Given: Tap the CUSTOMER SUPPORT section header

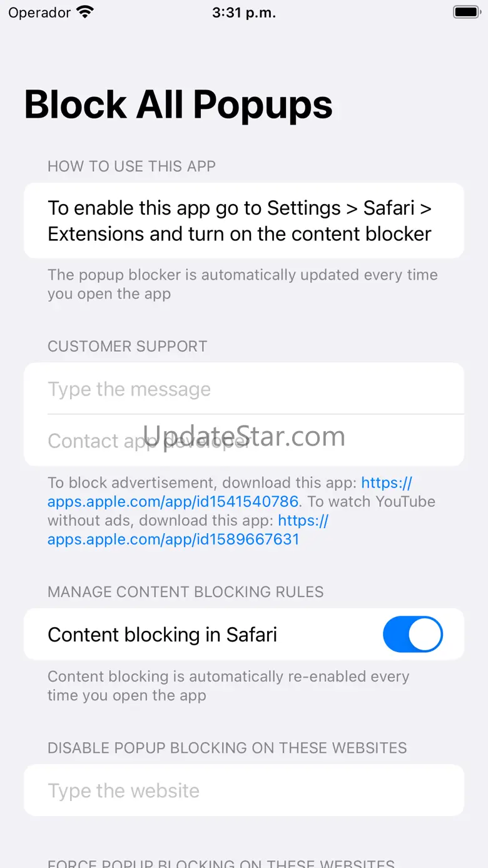Looking at the screenshot, I should tap(127, 346).
